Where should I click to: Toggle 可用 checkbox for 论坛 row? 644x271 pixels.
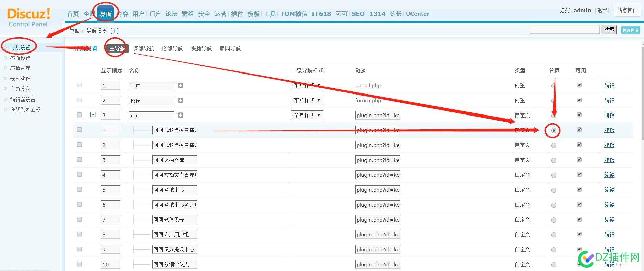coord(579,100)
